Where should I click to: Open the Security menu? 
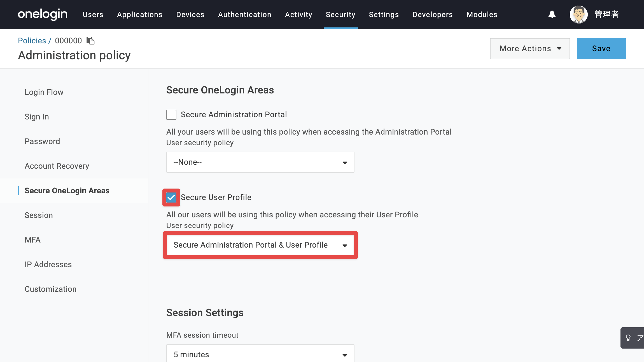341,15
